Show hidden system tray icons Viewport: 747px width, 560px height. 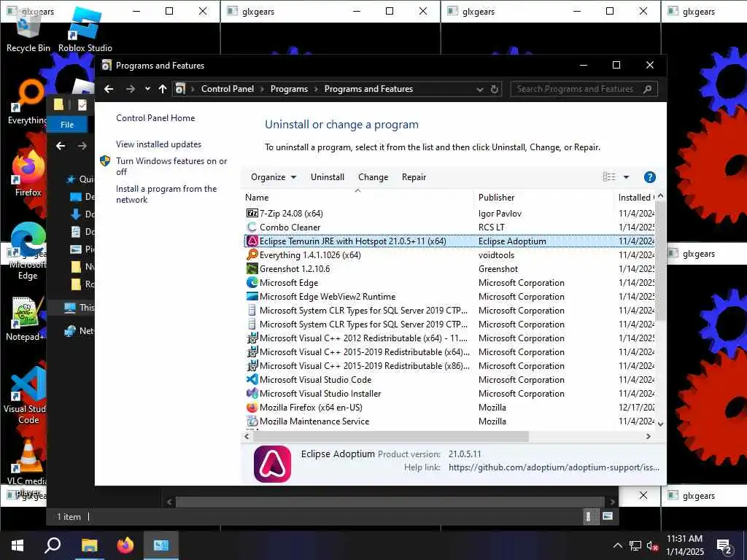[617, 545]
